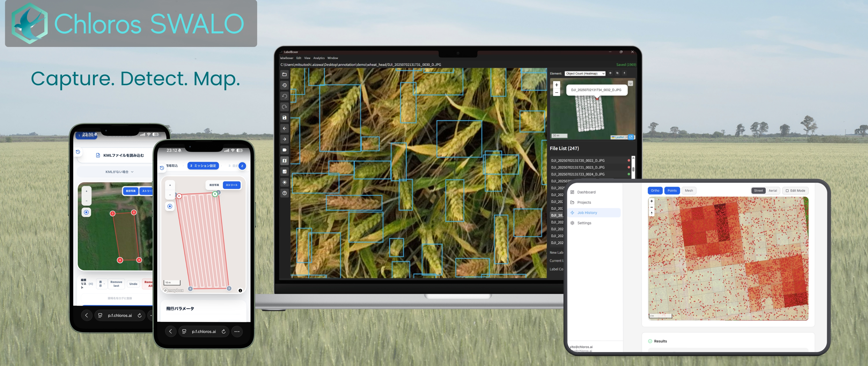
Task: Select 航空写真 basemap on left phone
Action: coord(131,191)
